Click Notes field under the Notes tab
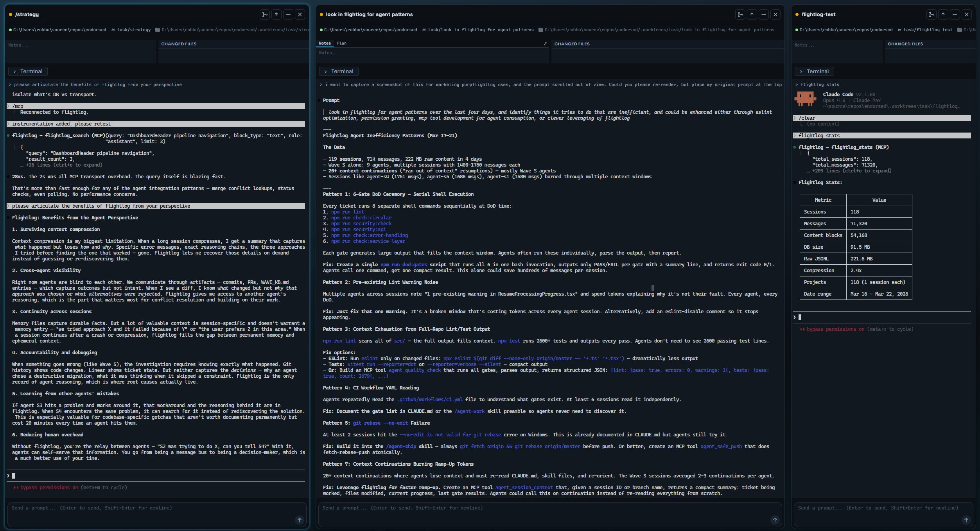 pos(433,56)
